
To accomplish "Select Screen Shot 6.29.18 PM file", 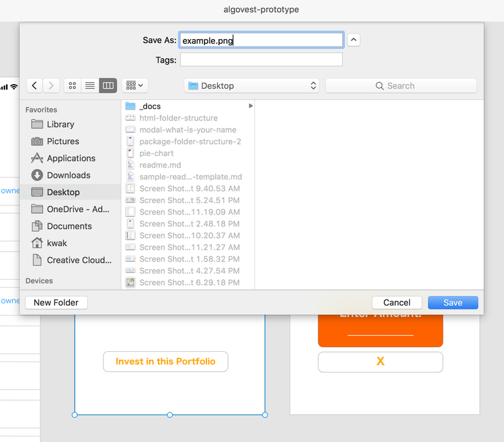I will point(187,283).
